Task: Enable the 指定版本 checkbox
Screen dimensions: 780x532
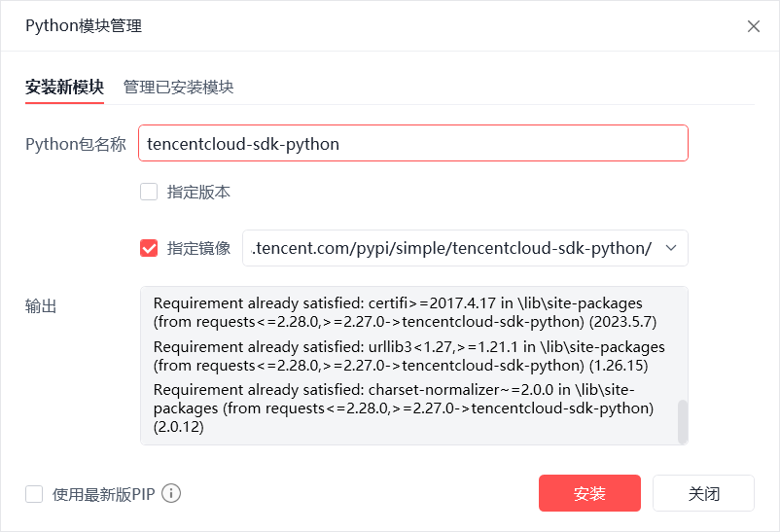Action: click(x=149, y=192)
